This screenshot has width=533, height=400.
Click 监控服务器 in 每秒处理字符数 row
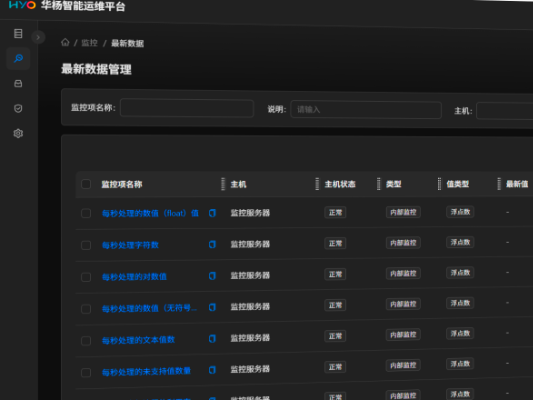[x=250, y=244]
